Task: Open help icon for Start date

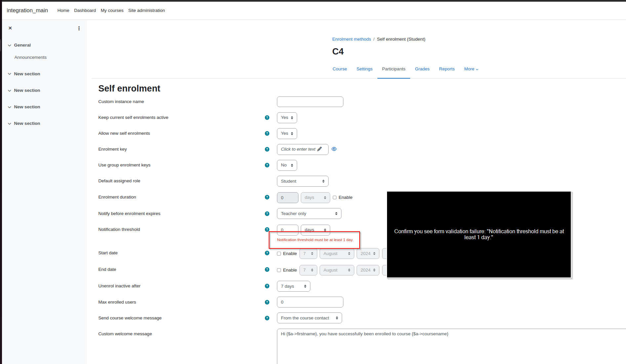Action: (x=267, y=253)
